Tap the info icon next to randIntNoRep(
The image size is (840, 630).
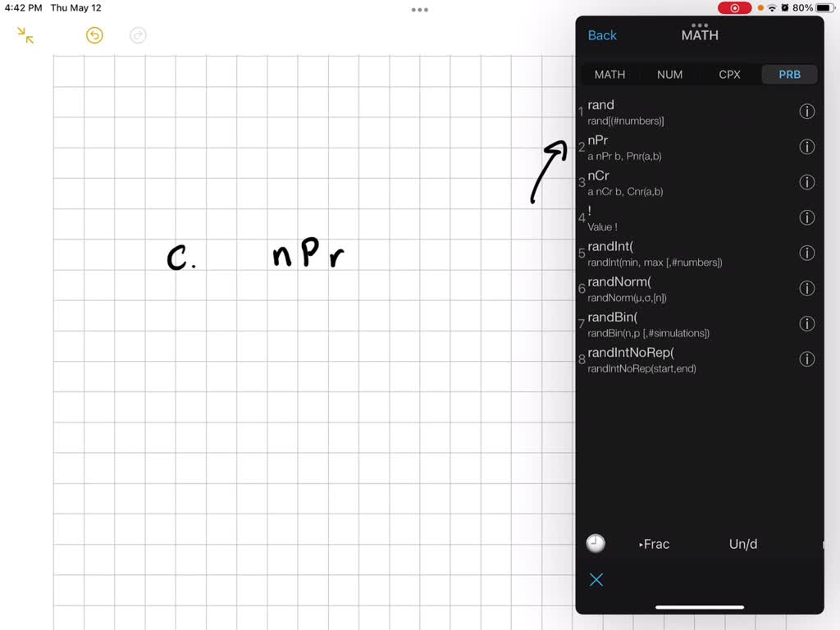(x=806, y=358)
